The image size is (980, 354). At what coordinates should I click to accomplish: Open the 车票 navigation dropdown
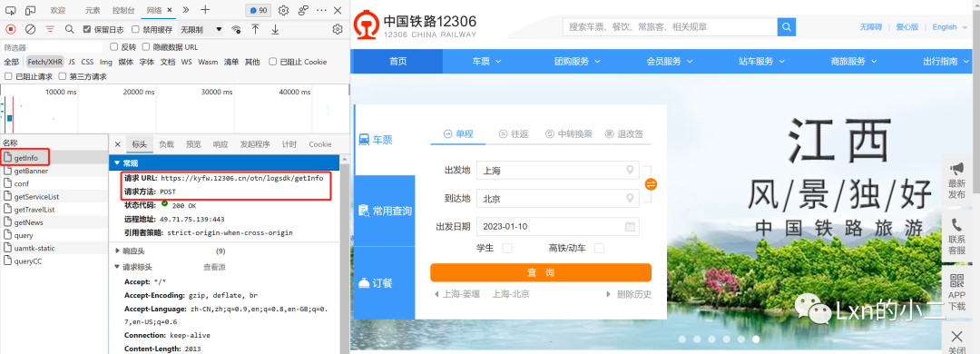(x=487, y=62)
